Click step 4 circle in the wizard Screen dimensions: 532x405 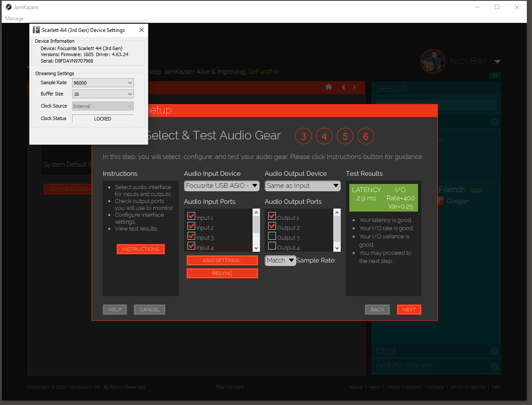click(x=324, y=136)
